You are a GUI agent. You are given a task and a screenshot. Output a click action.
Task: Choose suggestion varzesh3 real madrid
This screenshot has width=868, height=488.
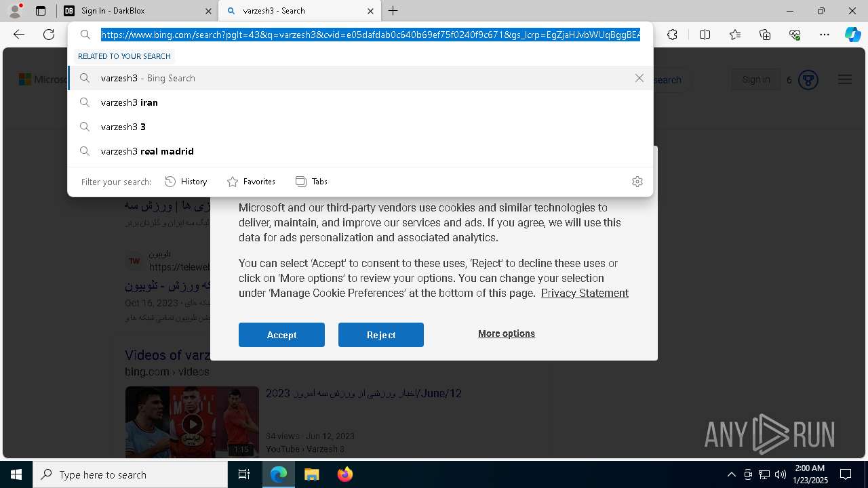(360, 151)
